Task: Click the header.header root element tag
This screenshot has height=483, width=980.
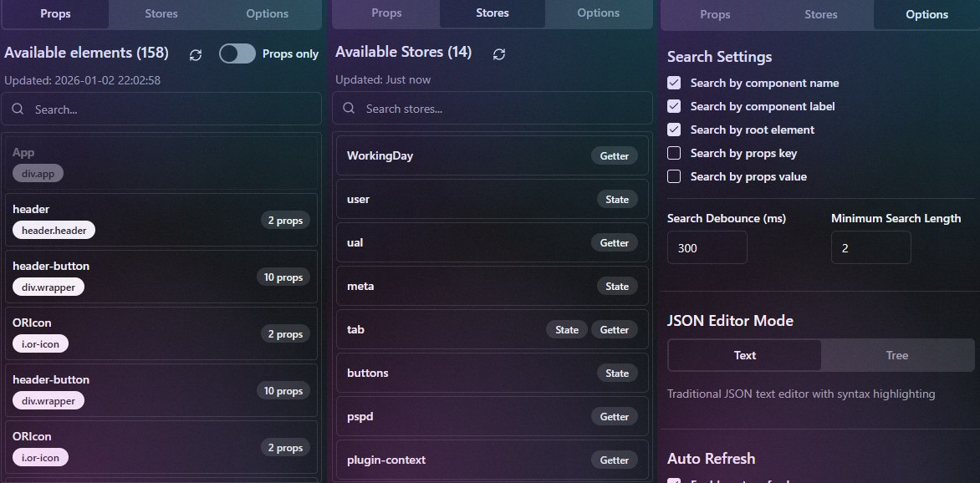Action: click(x=54, y=230)
